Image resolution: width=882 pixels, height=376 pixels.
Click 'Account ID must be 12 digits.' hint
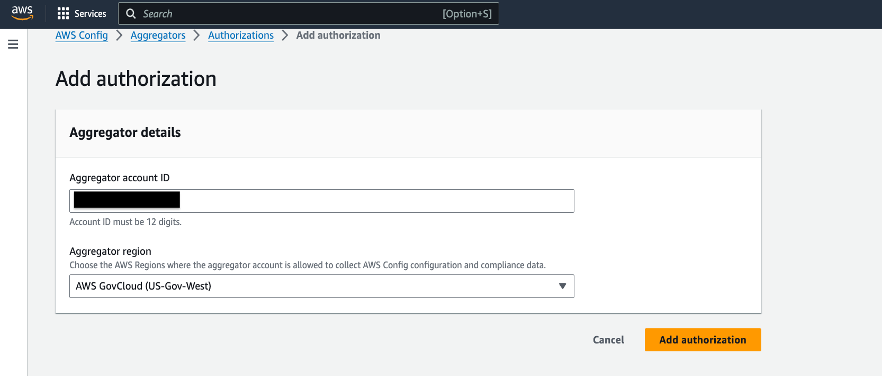click(125, 222)
